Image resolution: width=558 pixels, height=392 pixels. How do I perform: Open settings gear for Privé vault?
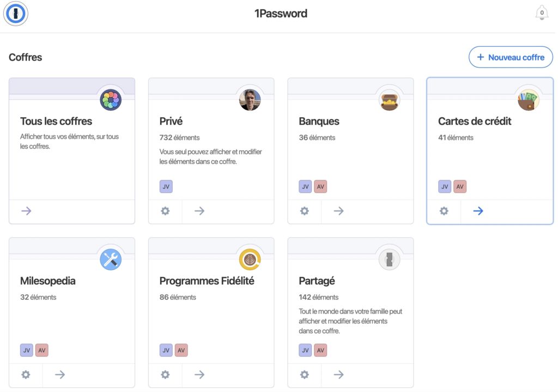click(165, 211)
